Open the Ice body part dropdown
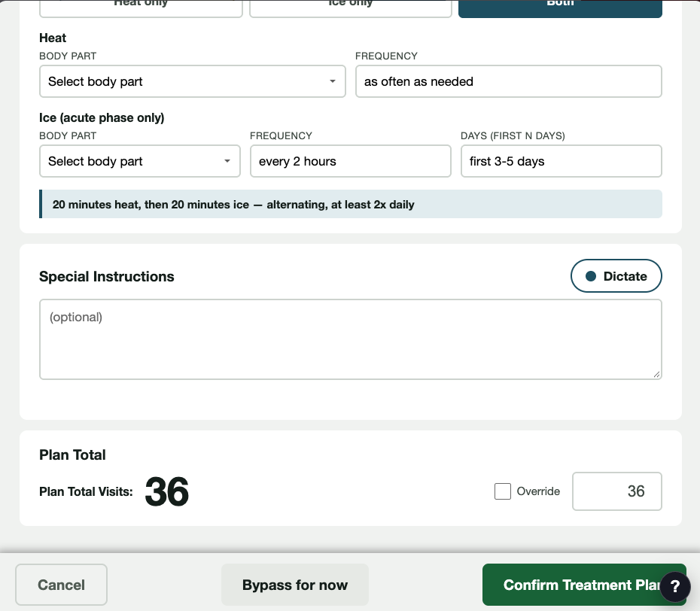The height and width of the screenshot is (611, 700). tap(140, 161)
